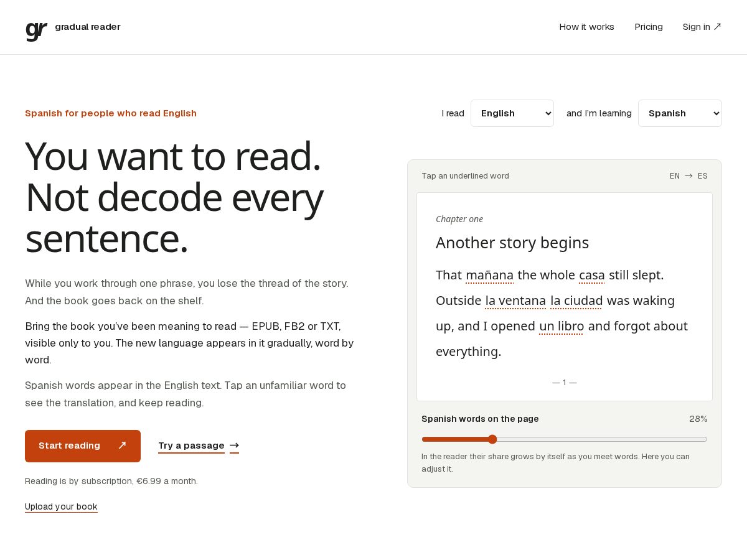Tap the underlined word casa
This screenshot has width=747, height=560.
pos(592,275)
